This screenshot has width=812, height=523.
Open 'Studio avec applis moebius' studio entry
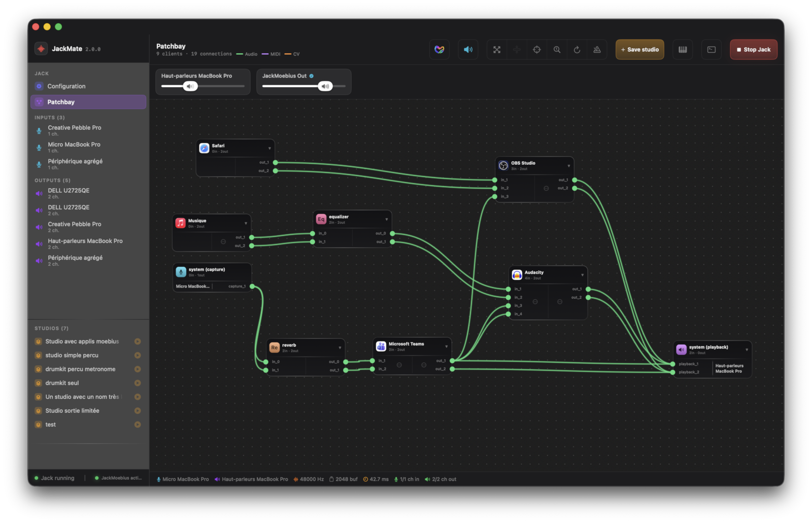tap(82, 341)
